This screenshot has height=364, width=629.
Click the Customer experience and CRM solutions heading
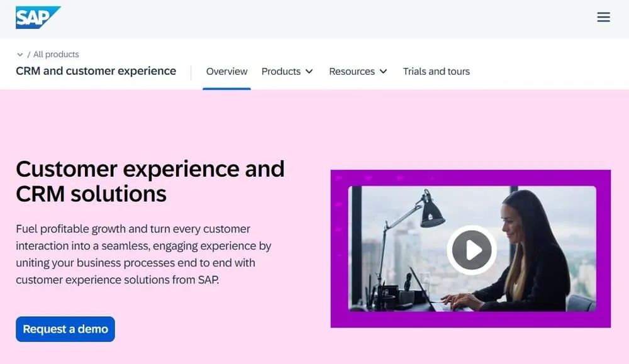click(x=150, y=181)
